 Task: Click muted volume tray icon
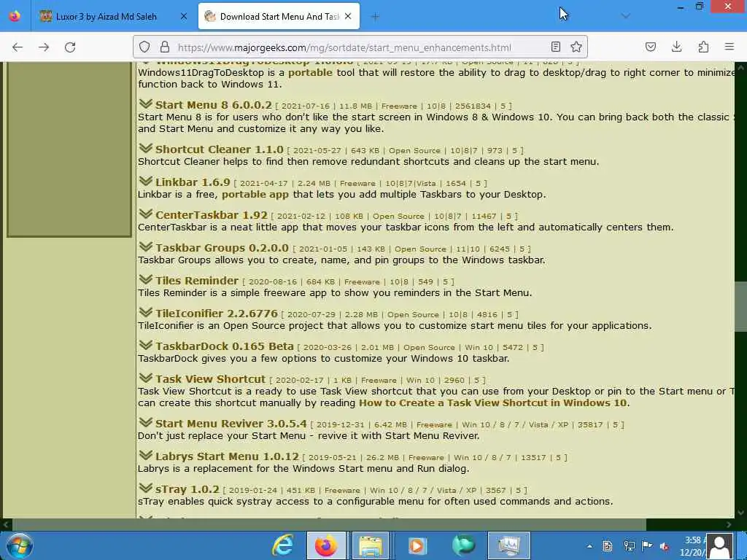[664, 546]
